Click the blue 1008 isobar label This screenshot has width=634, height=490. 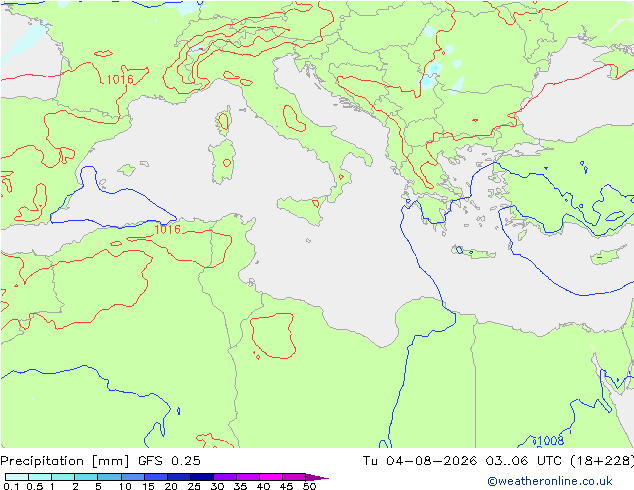[550, 441]
